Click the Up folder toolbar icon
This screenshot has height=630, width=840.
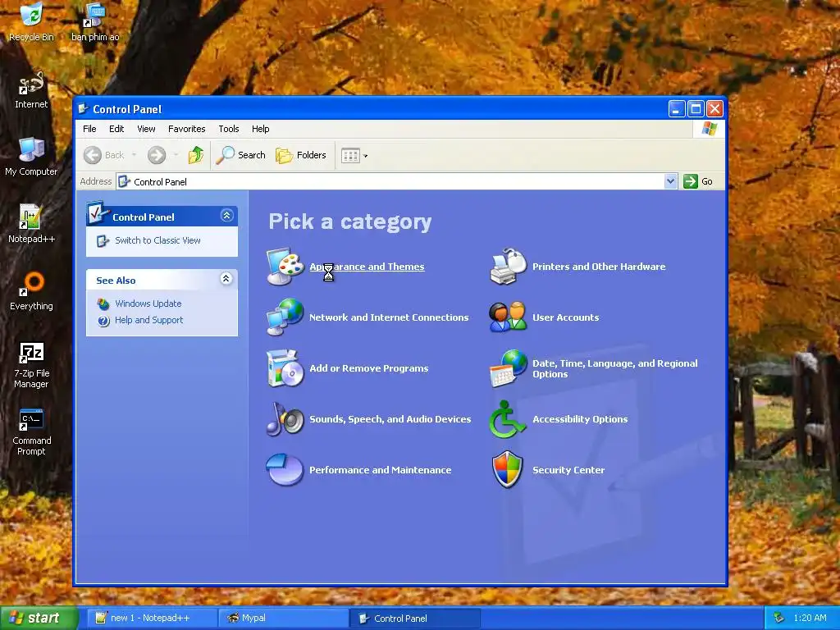196,155
